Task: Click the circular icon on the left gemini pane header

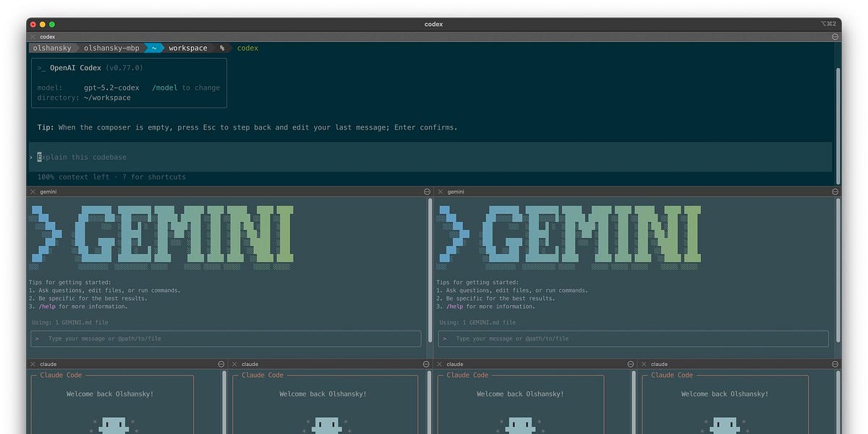Action: [x=427, y=192]
